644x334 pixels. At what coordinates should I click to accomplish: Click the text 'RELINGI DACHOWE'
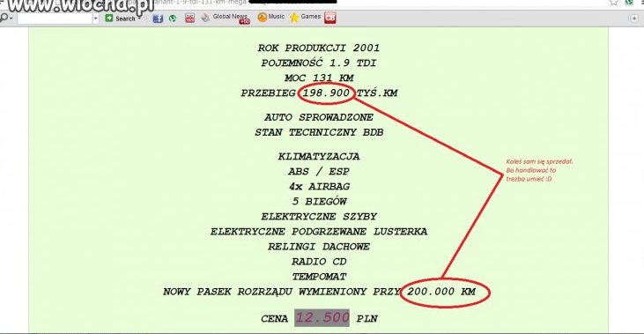tap(319, 247)
